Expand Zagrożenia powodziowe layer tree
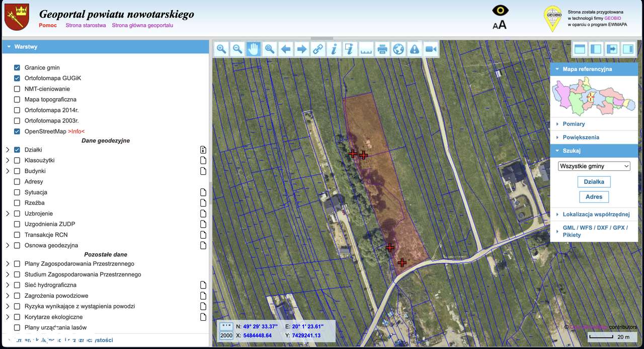644x349 pixels. coord(8,296)
